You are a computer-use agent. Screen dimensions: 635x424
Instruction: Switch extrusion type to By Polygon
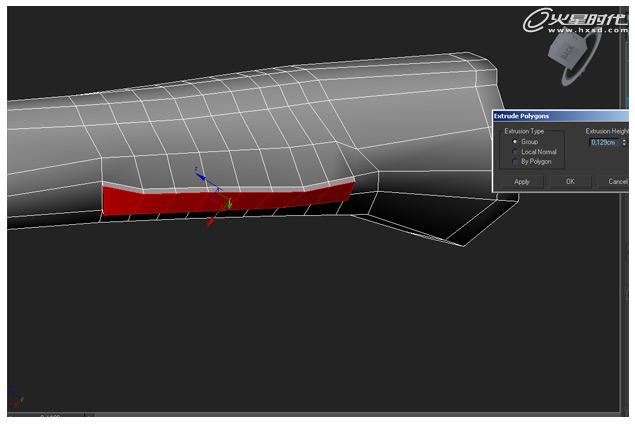tap(515, 161)
